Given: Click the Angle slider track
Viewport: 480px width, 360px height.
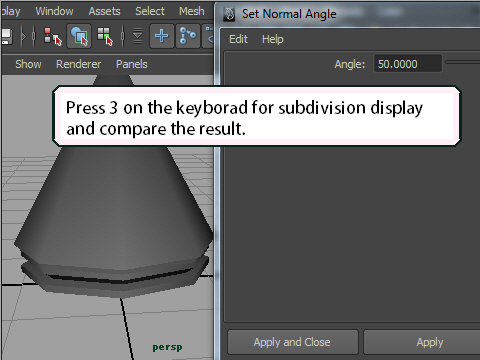Looking at the screenshot, I should (463, 62).
